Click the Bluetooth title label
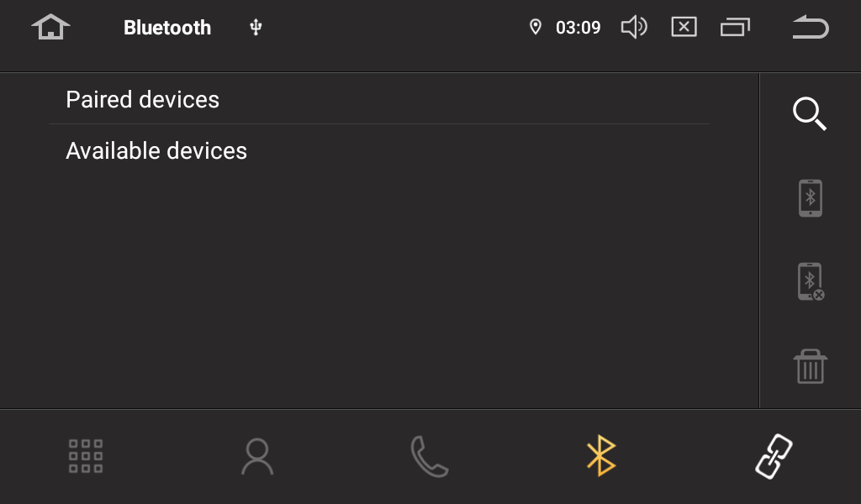Screen dimensions: 861x504 167,28
